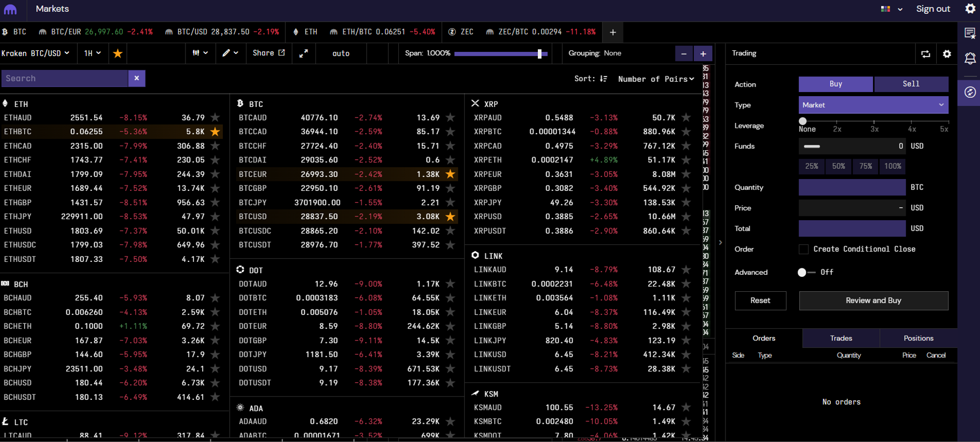This screenshot has height=442, width=980.
Task: Check Create Conditional Close checkbox
Action: click(x=804, y=249)
